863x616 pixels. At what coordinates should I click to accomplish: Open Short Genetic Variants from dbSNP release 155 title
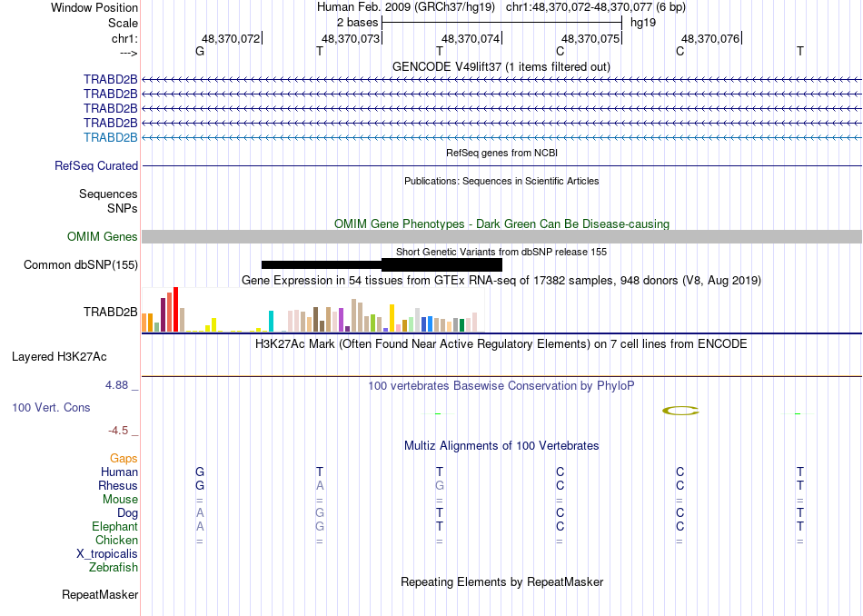[x=501, y=252]
